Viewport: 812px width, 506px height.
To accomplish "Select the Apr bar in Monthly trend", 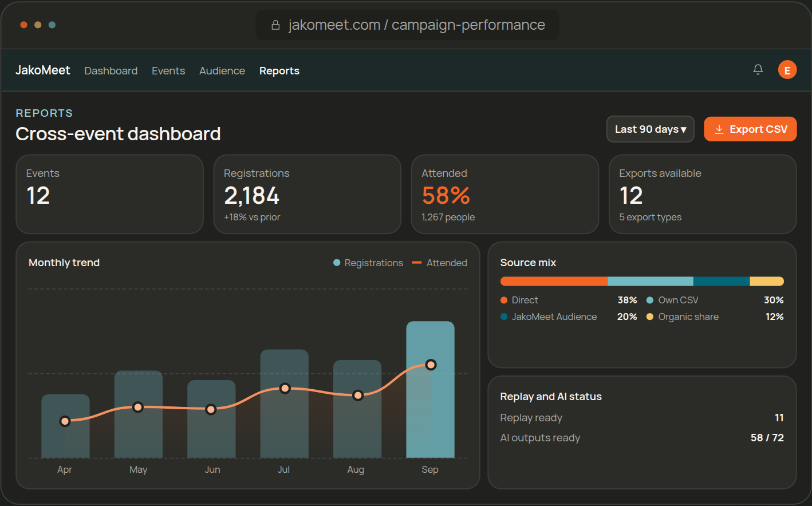I will click(x=65, y=426).
